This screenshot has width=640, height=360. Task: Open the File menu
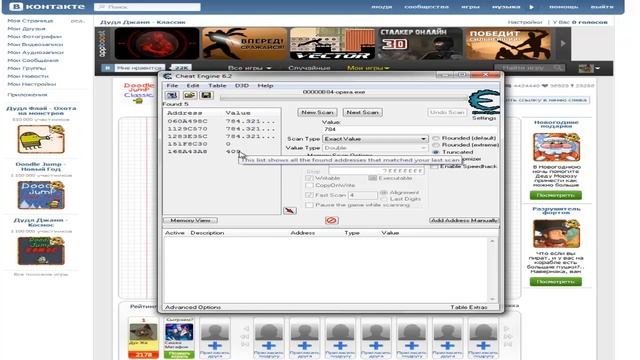(x=172, y=86)
